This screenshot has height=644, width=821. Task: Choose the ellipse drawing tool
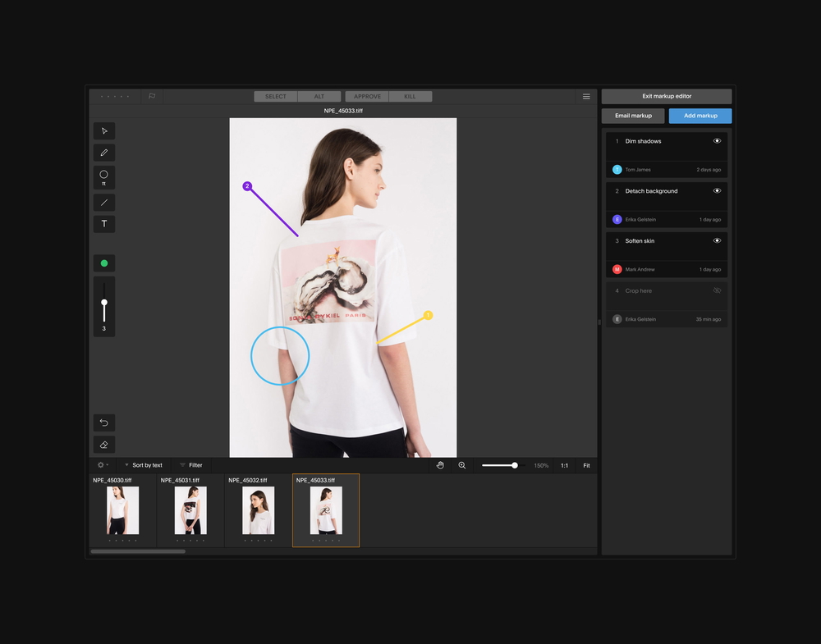pyautogui.click(x=103, y=177)
